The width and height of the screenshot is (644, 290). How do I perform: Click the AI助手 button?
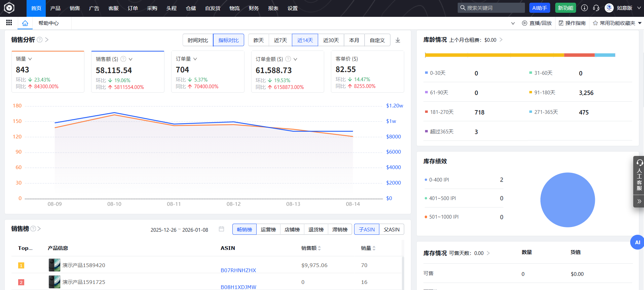click(539, 8)
